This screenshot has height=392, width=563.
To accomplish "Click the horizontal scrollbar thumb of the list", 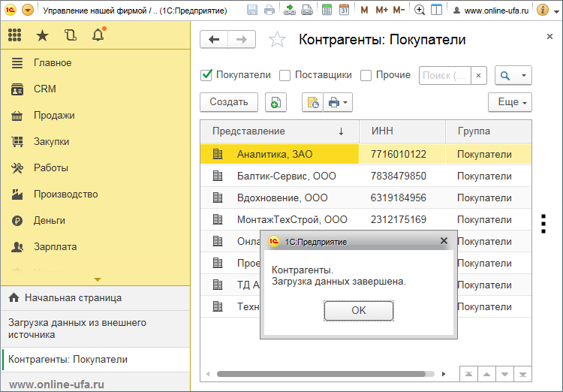I will 321,374.
